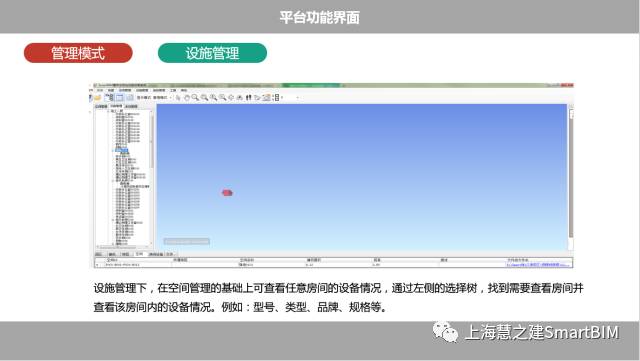This screenshot has width=640, height=361.
Task: Click the red 管理模式 pill label
Action: click(x=78, y=53)
